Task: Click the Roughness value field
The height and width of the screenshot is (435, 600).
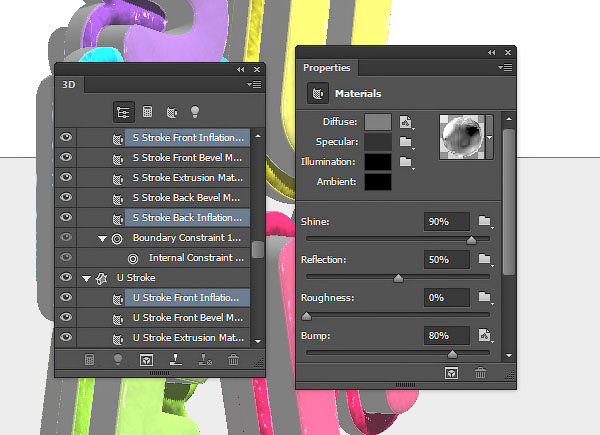Action: coord(447,298)
